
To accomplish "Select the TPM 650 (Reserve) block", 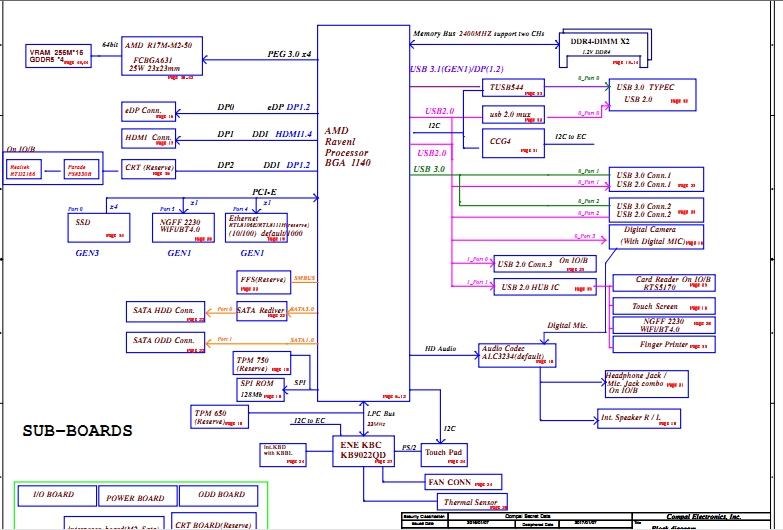I will point(219,417).
